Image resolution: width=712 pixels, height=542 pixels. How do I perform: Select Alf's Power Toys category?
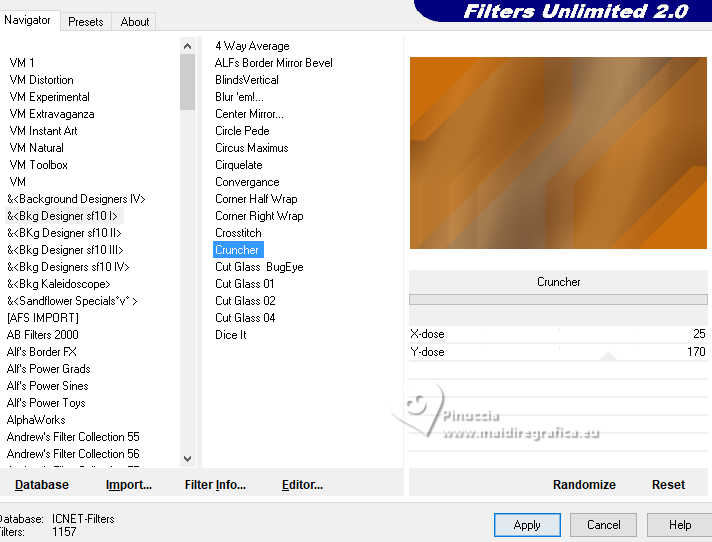[x=46, y=403]
